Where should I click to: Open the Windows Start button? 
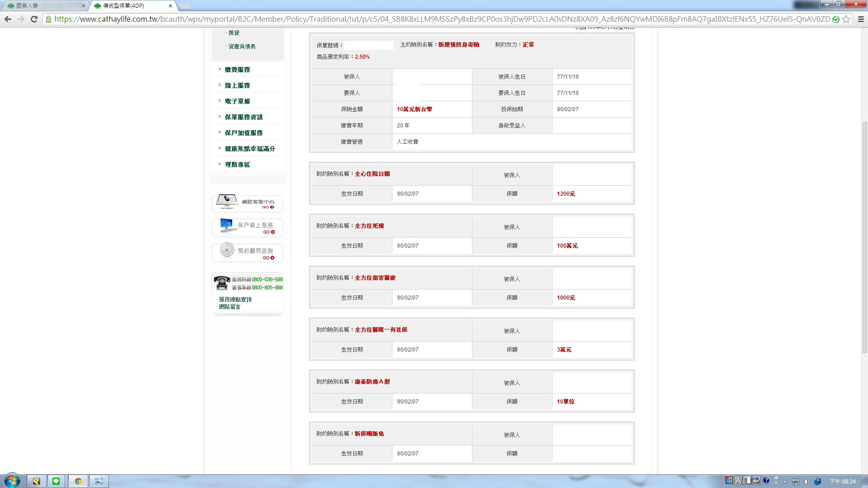[x=12, y=481]
